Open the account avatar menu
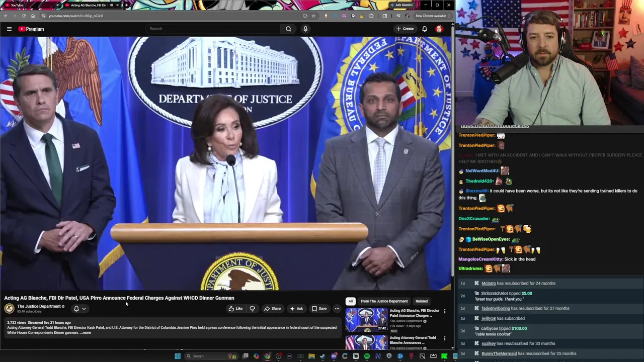Viewport: 644px width, 362px height. pos(439,29)
